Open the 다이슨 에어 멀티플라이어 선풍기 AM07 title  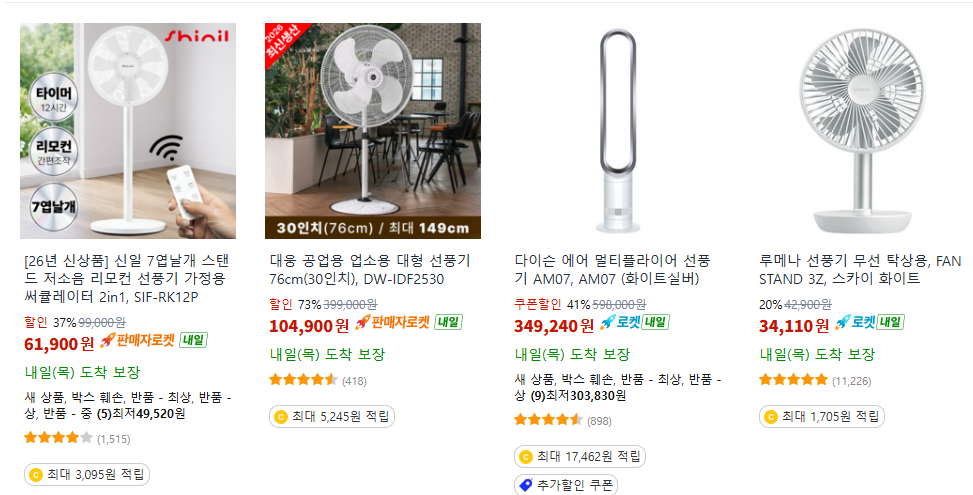(x=612, y=270)
